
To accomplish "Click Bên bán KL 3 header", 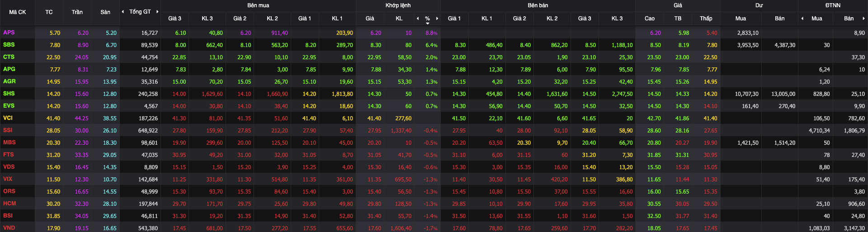I will coord(617,19).
